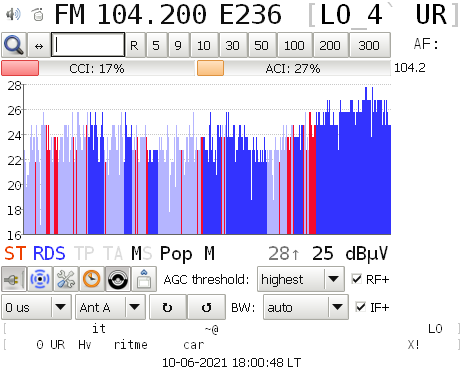Image resolution: width=463 pixels, height=371 pixels.
Task: Click the rotate counter-clockwise button
Action: [206, 307]
